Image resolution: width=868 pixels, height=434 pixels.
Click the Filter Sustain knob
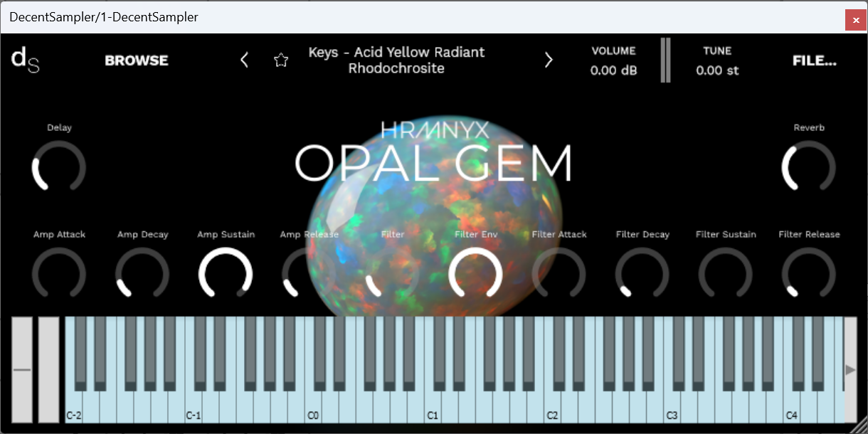click(x=726, y=274)
